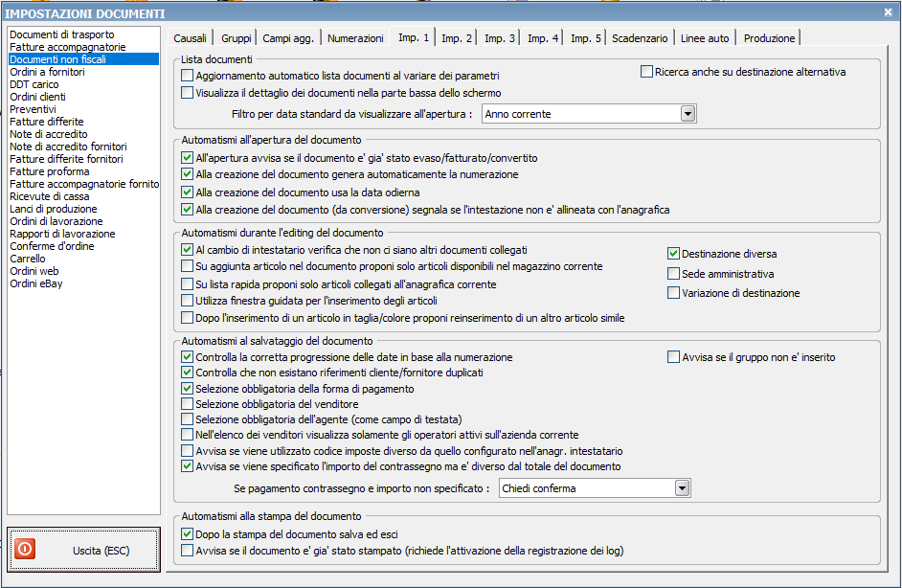Uncheck the Destinazione diversa checkbox

[673, 254]
